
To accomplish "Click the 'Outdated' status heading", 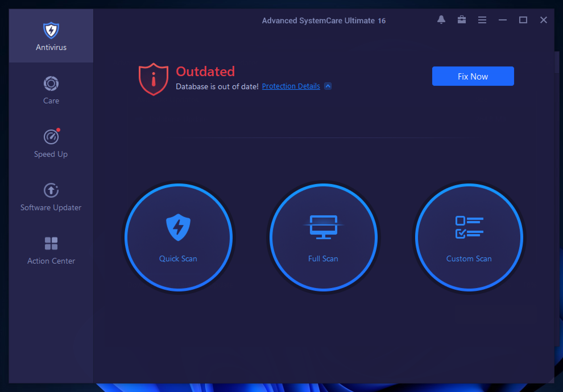I will (205, 71).
